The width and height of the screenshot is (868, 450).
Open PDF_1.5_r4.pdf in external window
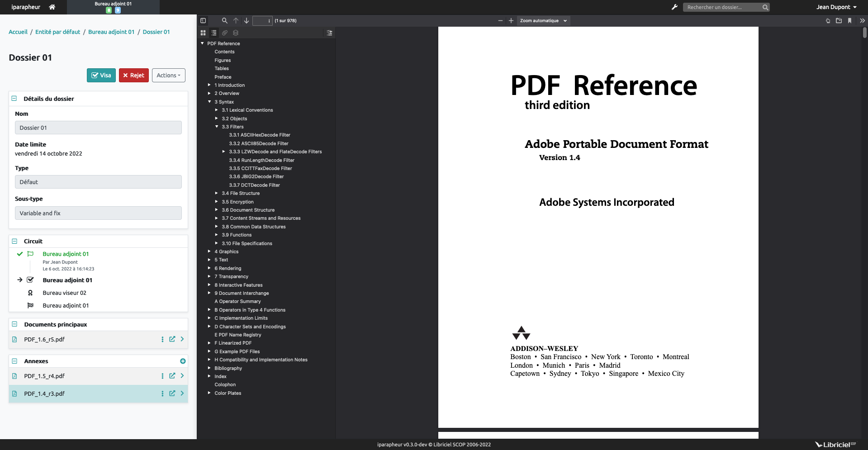coord(172,376)
